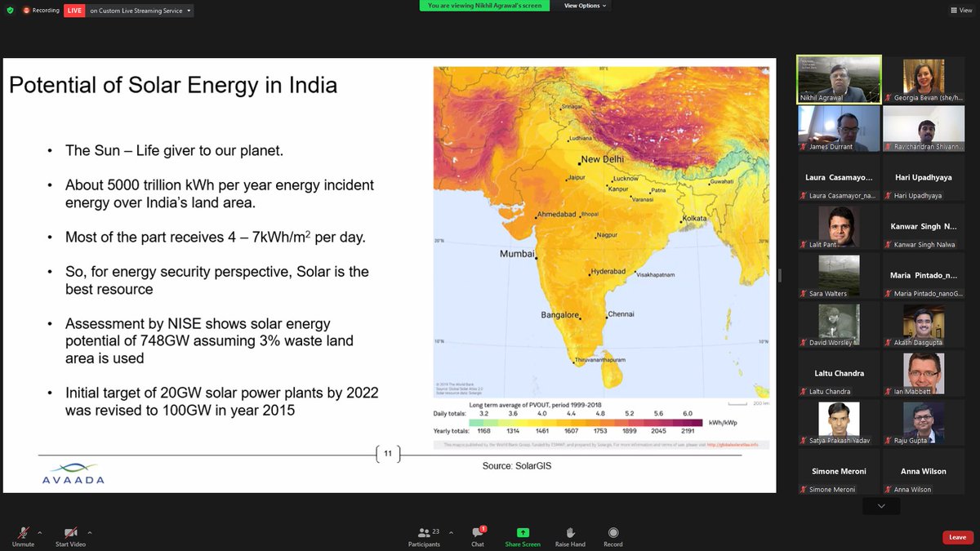Image resolution: width=980 pixels, height=551 pixels.
Task: Click the shared screen divider handle
Action: 779,275
